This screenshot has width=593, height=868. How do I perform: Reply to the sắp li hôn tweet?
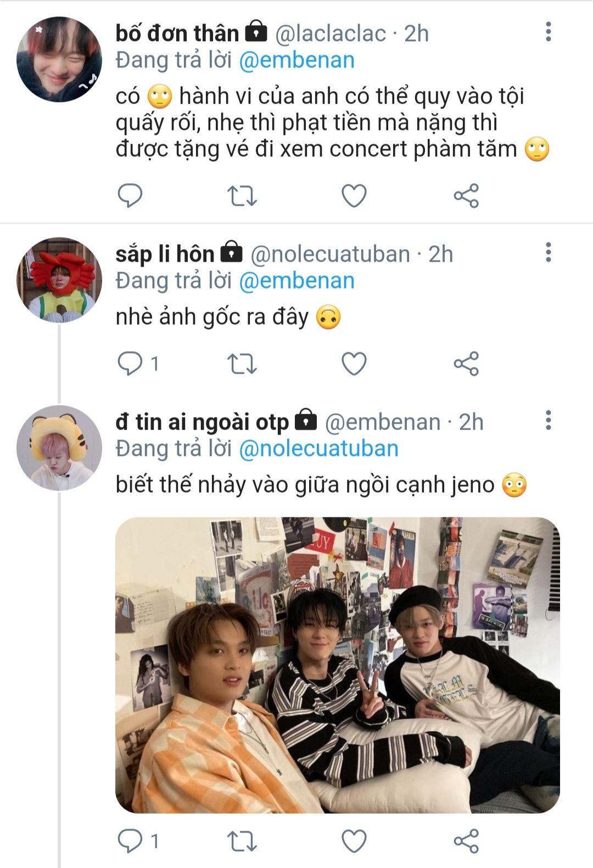(130, 363)
